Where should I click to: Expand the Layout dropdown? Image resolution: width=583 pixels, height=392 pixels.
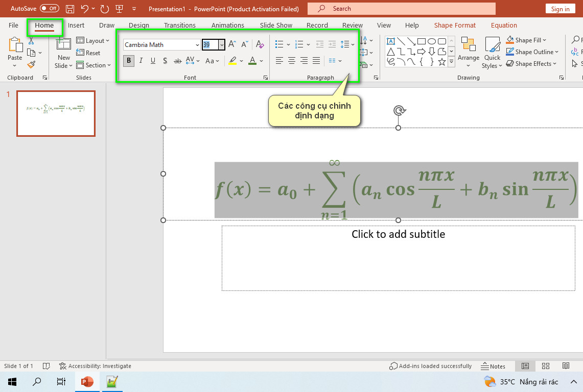coord(93,41)
